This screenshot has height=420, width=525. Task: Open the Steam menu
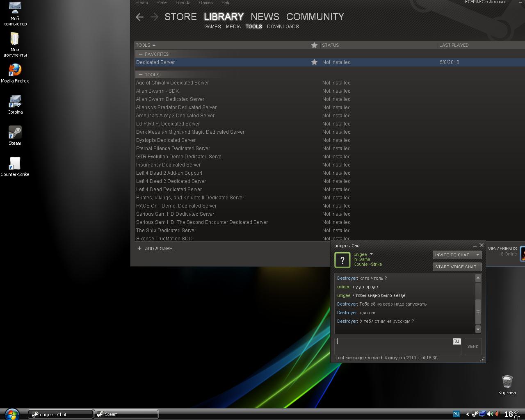click(x=142, y=2)
